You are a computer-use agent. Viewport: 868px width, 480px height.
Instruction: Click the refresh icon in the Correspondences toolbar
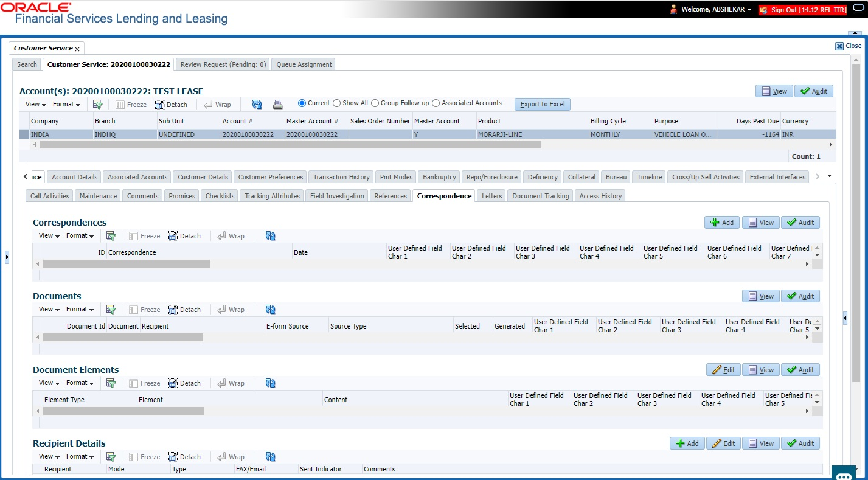[271, 236]
